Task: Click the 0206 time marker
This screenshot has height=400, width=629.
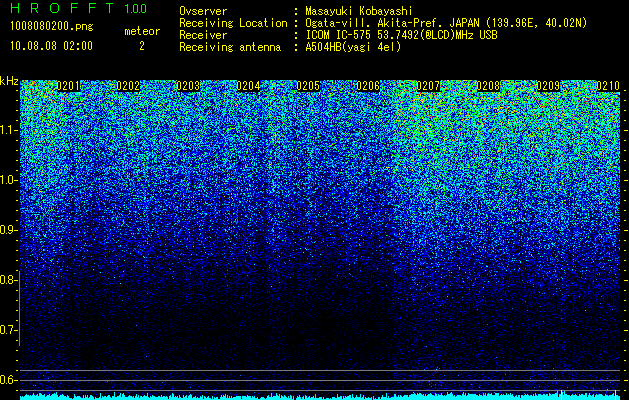Action: 368,86
